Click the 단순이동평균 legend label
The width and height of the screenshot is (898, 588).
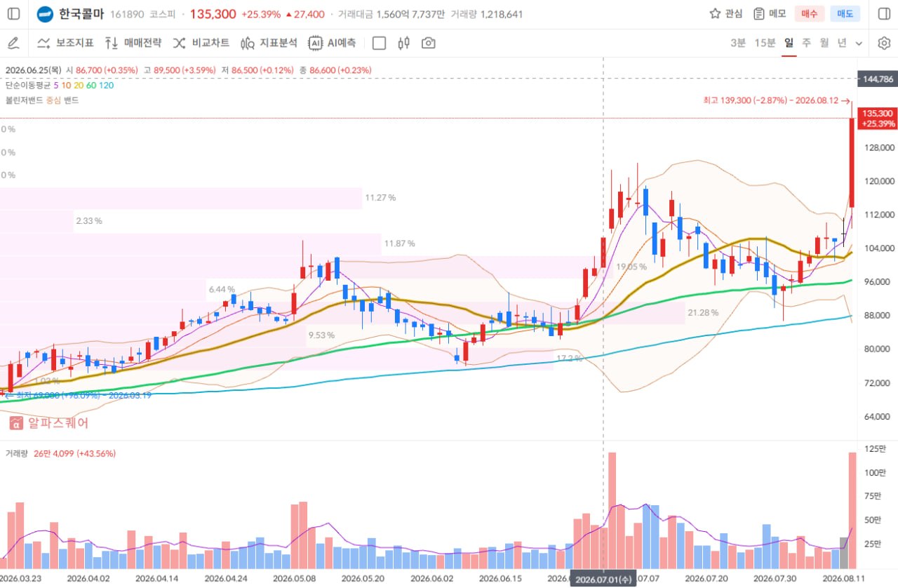[28, 85]
